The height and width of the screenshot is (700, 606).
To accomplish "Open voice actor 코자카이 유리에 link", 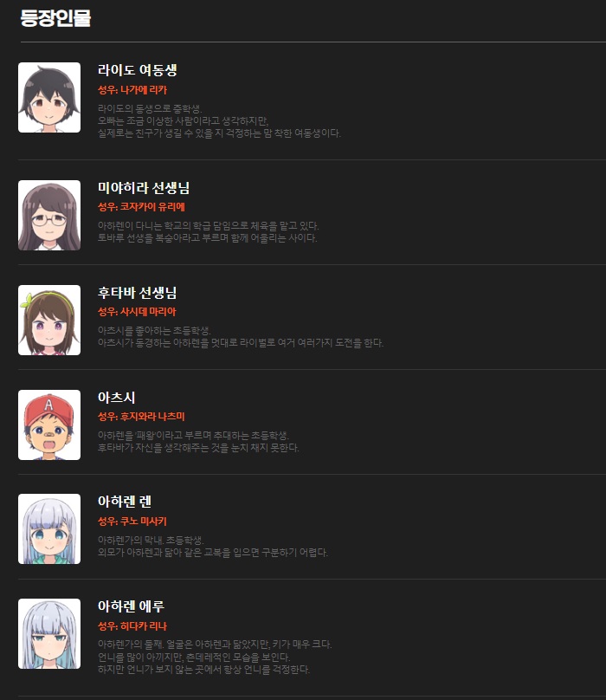I will 152,207.
